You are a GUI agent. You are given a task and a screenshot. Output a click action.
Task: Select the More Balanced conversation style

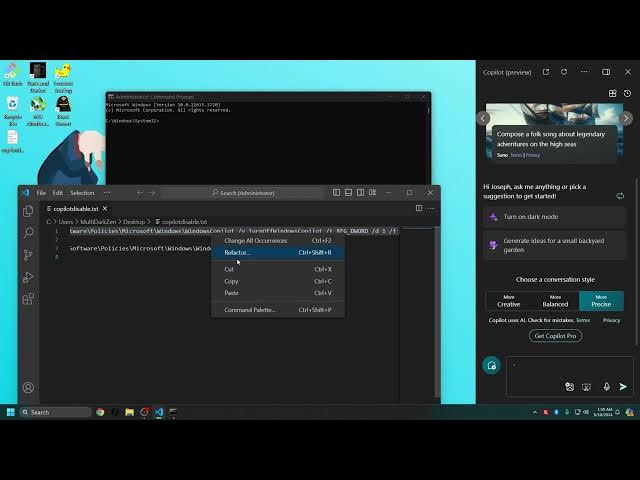pyautogui.click(x=555, y=301)
